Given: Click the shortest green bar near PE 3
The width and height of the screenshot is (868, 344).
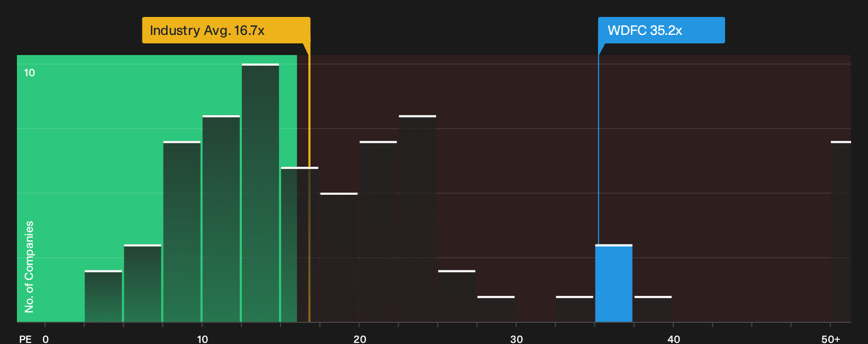Looking at the screenshot, I should [x=103, y=296].
